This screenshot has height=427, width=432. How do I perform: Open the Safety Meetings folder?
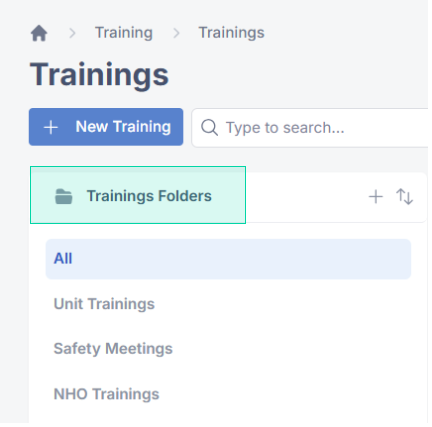click(x=113, y=349)
